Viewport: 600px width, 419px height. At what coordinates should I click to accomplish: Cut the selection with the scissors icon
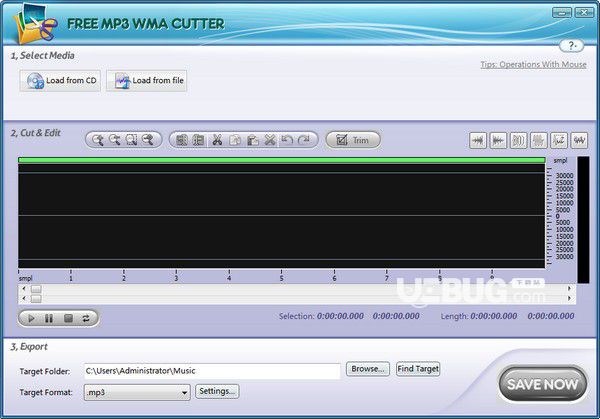[217, 140]
